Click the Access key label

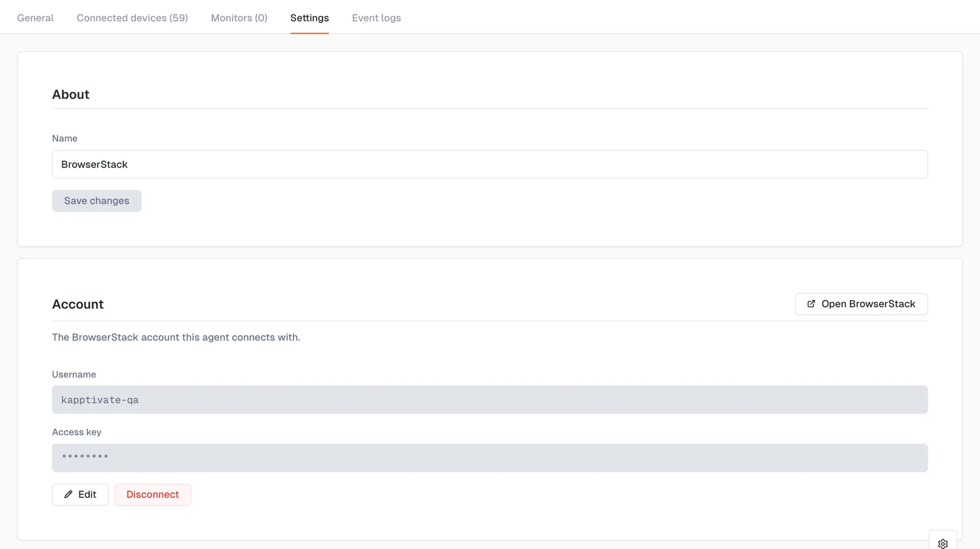(77, 432)
